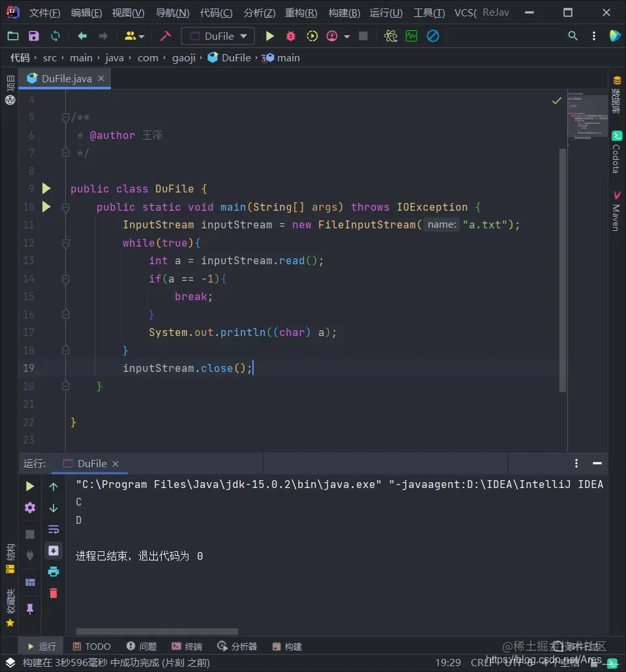Collapse the main method fold marker at line 10
The width and height of the screenshot is (626, 672).
tap(66, 207)
